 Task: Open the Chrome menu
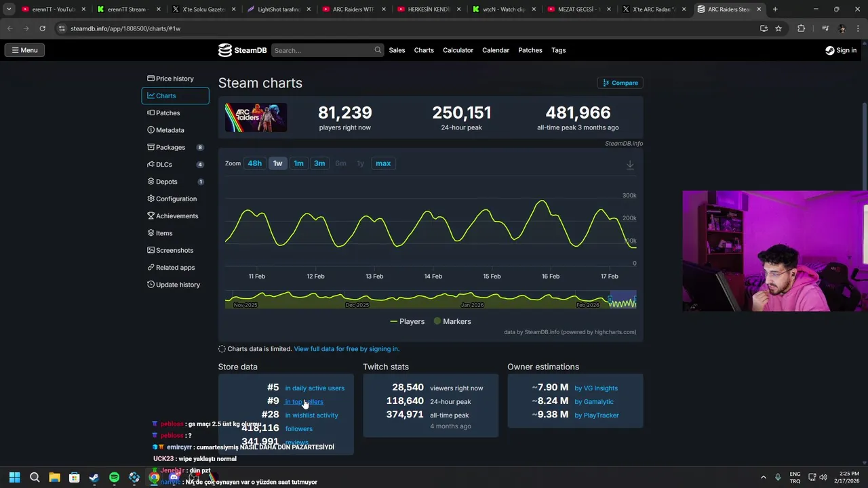859,28
